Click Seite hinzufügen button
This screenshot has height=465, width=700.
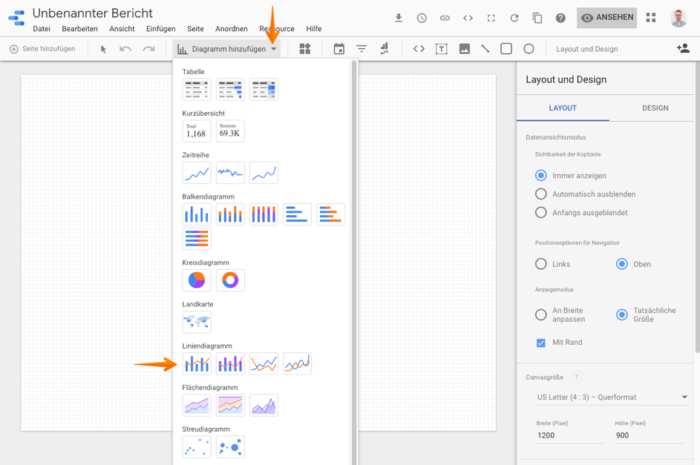pyautogui.click(x=42, y=49)
